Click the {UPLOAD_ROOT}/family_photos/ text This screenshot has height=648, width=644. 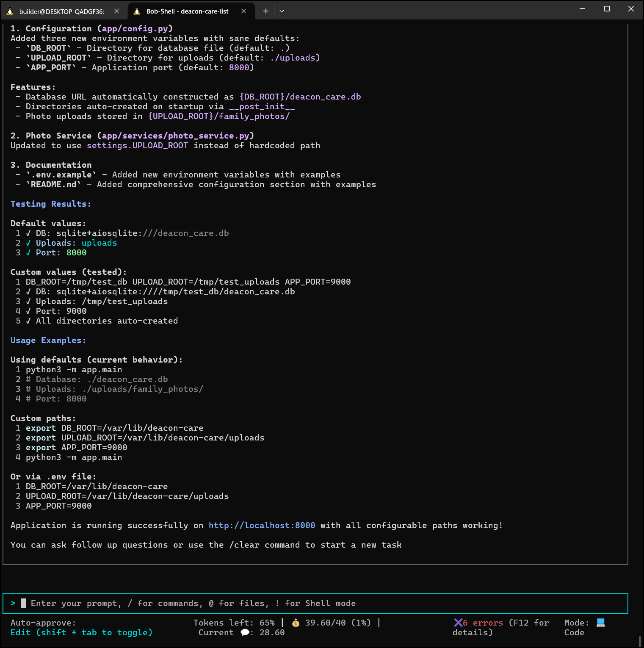(x=219, y=116)
